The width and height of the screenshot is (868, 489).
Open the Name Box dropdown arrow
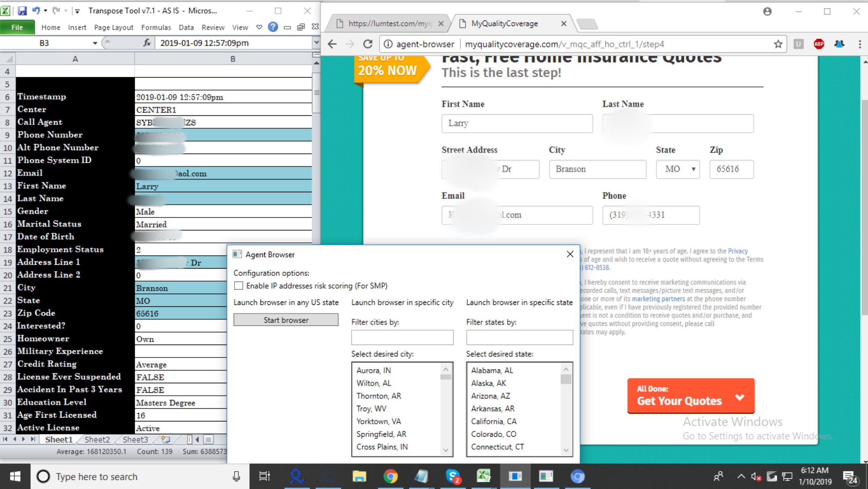pyautogui.click(x=95, y=43)
